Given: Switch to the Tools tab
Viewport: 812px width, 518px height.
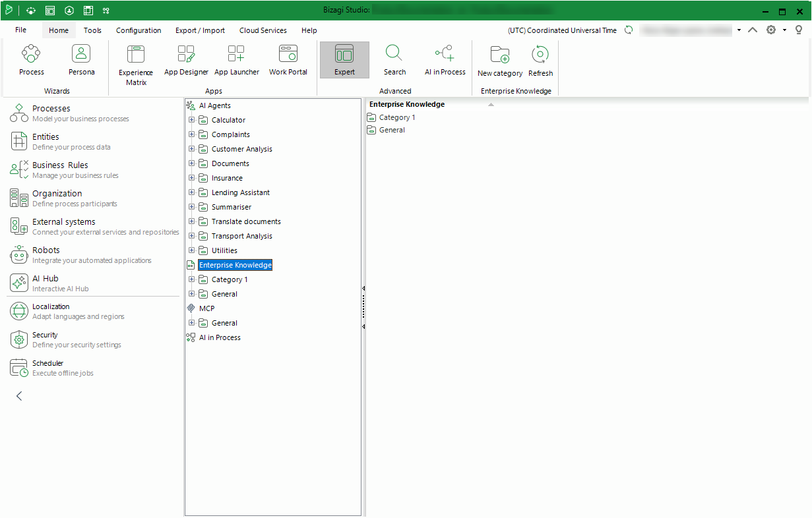Looking at the screenshot, I should click(92, 30).
